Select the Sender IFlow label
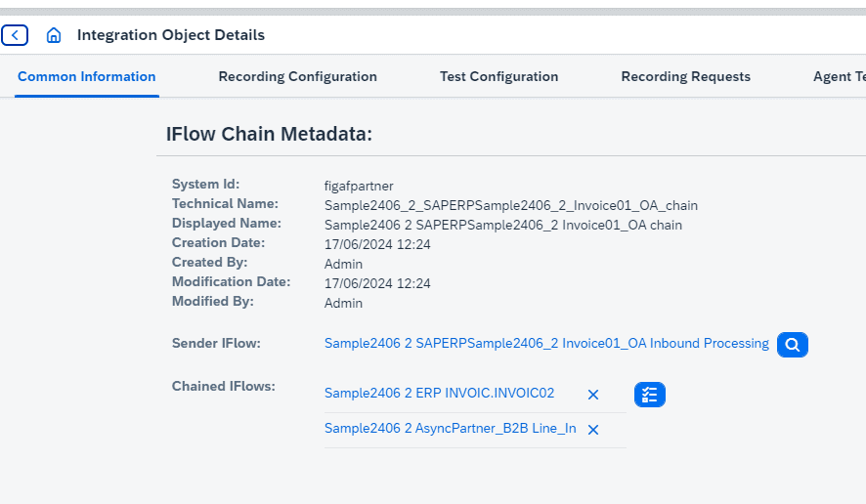This screenshot has width=866, height=504. [216, 344]
